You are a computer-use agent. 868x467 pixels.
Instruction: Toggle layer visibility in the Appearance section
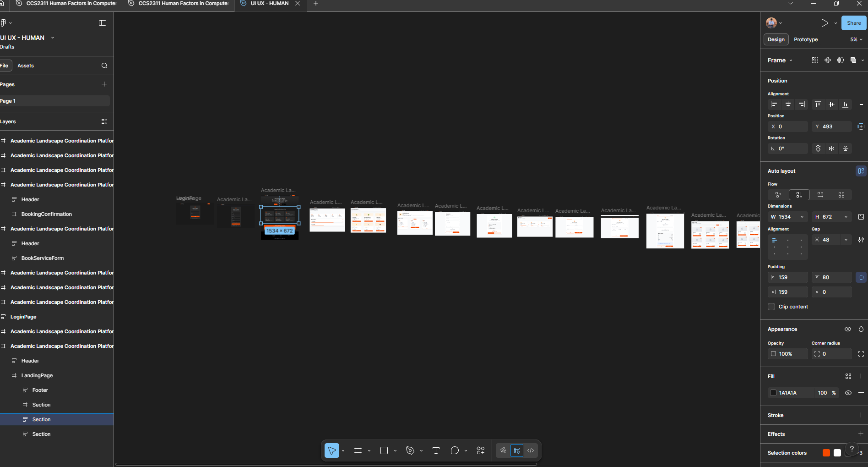[848, 329]
